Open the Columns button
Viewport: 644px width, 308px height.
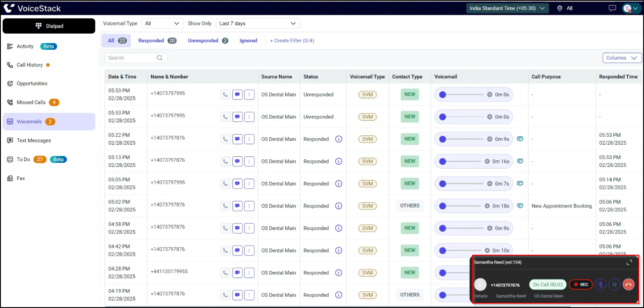tap(622, 57)
